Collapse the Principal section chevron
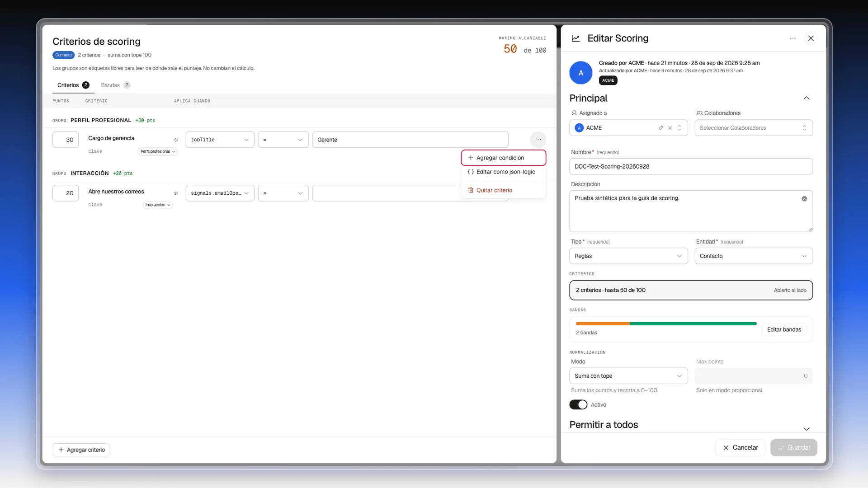The height and width of the screenshot is (488, 868). point(806,98)
